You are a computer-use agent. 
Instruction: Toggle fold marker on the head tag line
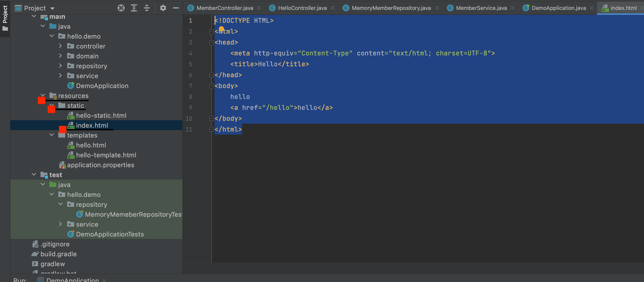point(211,43)
